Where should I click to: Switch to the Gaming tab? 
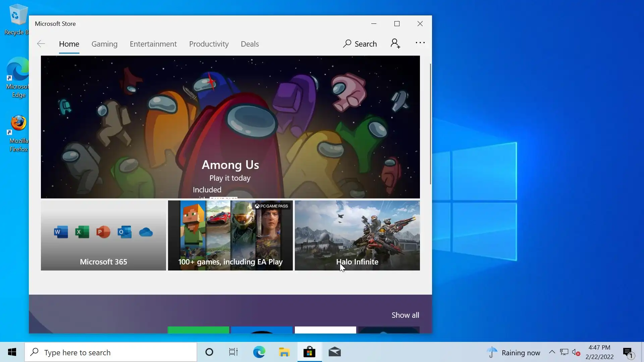tap(104, 44)
